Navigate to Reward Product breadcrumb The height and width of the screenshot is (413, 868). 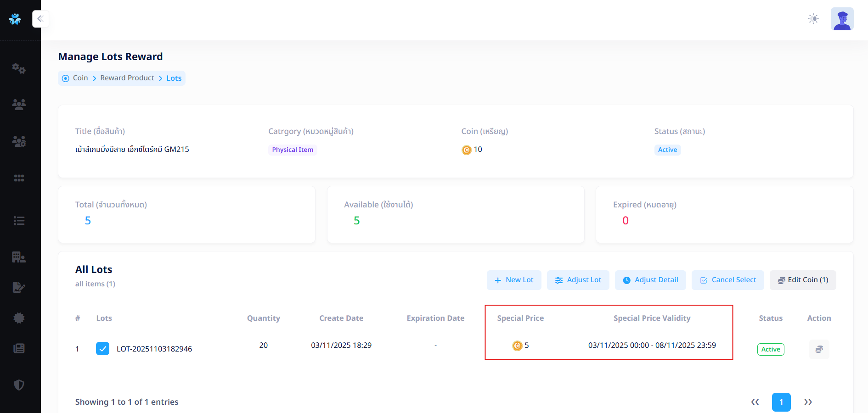[127, 78]
